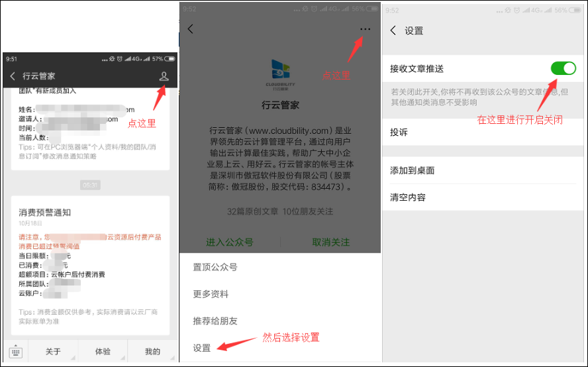Expand the 我的 bottom menu
Screen dimensions: 588x367
coord(152,352)
